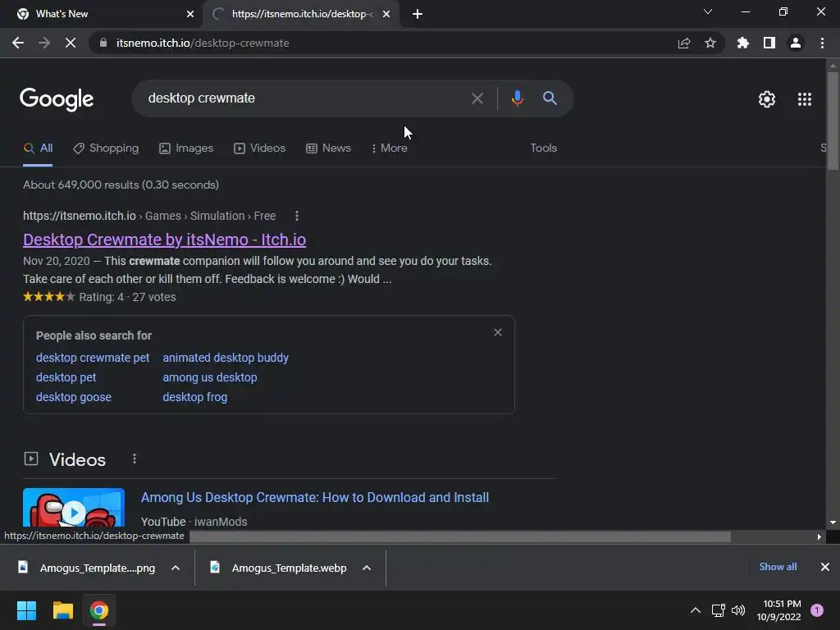Stop loading the page
Viewport: 840px width, 630px height.
[71, 43]
